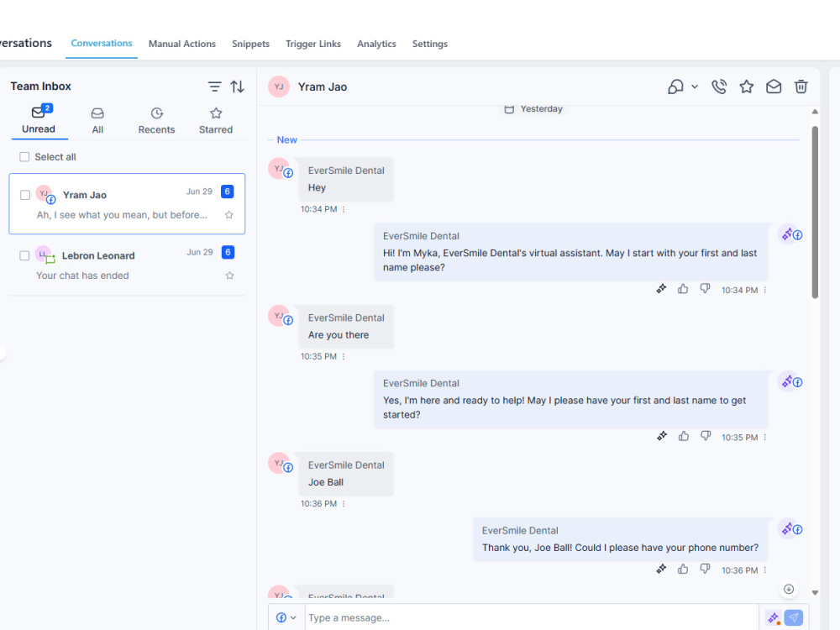840x630 pixels.
Task: Open Lebron Leonard conversation in the list
Action: [x=127, y=265]
